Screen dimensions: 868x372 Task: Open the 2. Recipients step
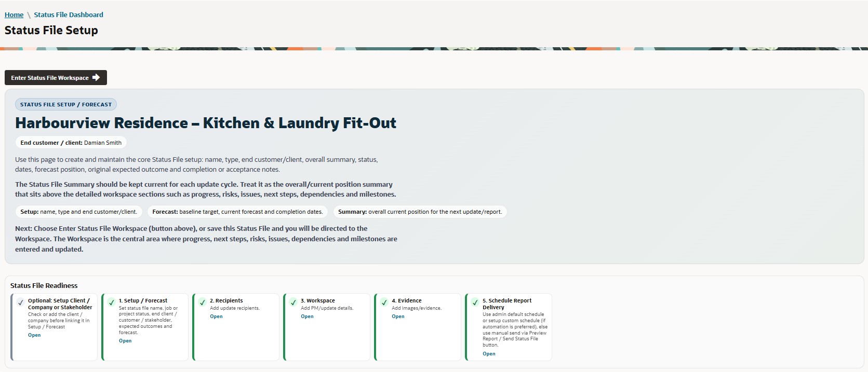[216, 316]
